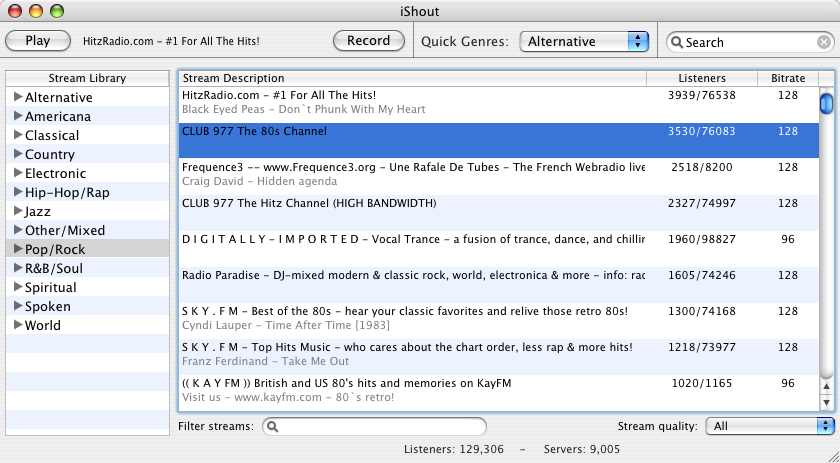The height and width of the screenshot is (463, 840).
Task: Click the Listeners: 129,306 status text
Action: 454,449
